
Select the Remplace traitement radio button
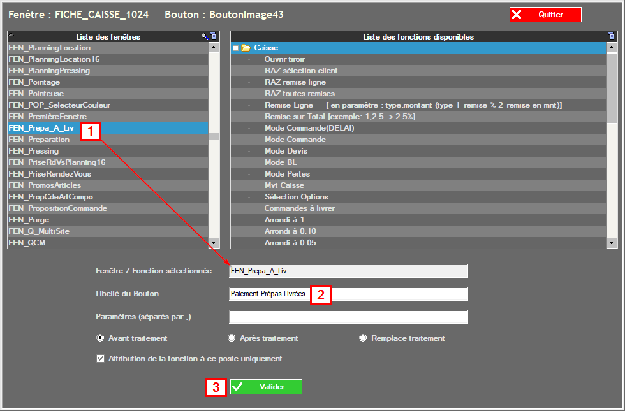pyautogui.click(x=362, y=338)
